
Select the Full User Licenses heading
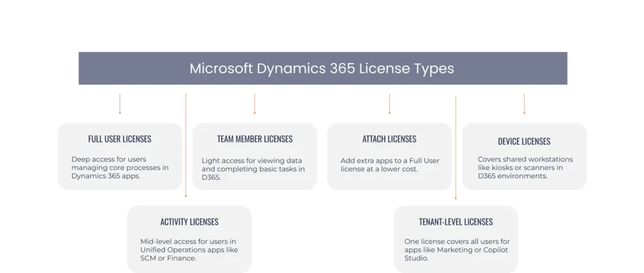[119, 139]
